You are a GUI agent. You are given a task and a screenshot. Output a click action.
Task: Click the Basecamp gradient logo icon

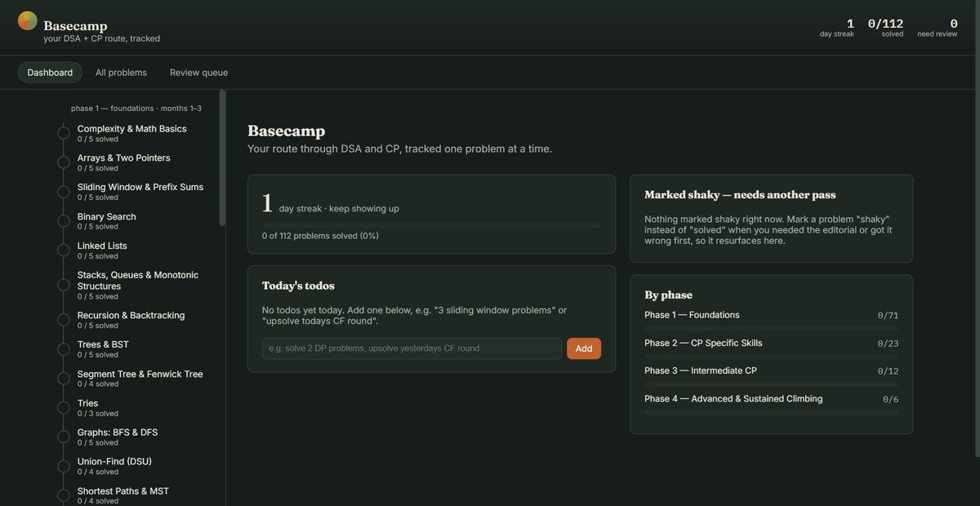[x=28, y=20]
